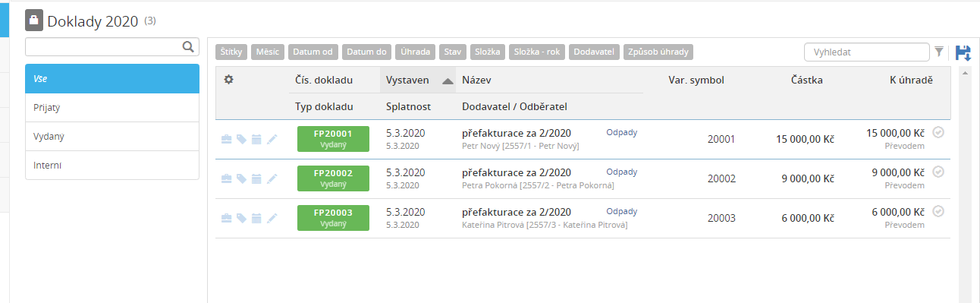The image size is (980, 303).
Task: Edit document FP20001 with the pencil icon
Action: point(272,140)
